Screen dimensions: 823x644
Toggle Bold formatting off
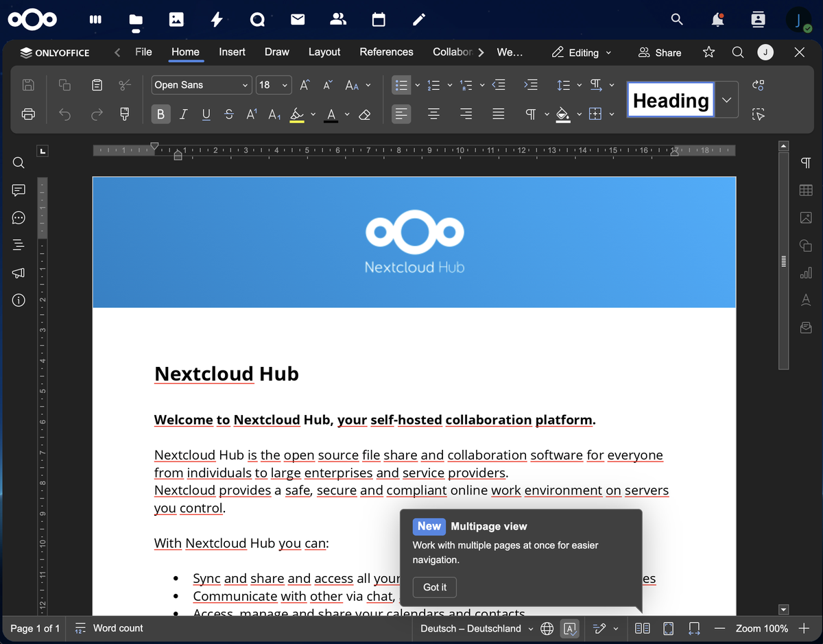point(160,115)
